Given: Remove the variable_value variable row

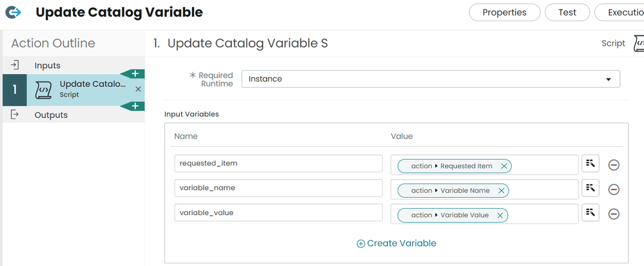Looking at the screenshot, I should (x=614, y=214).
